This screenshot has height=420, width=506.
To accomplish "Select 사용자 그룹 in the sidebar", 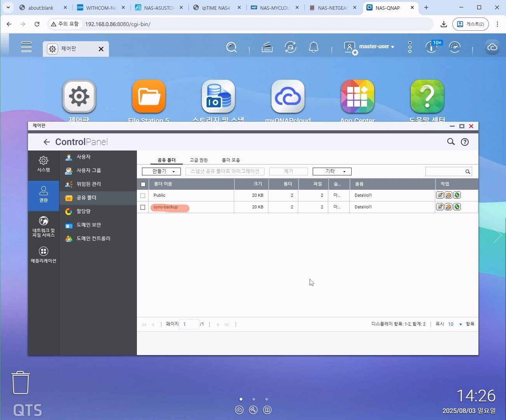I will tap(88, 170).
